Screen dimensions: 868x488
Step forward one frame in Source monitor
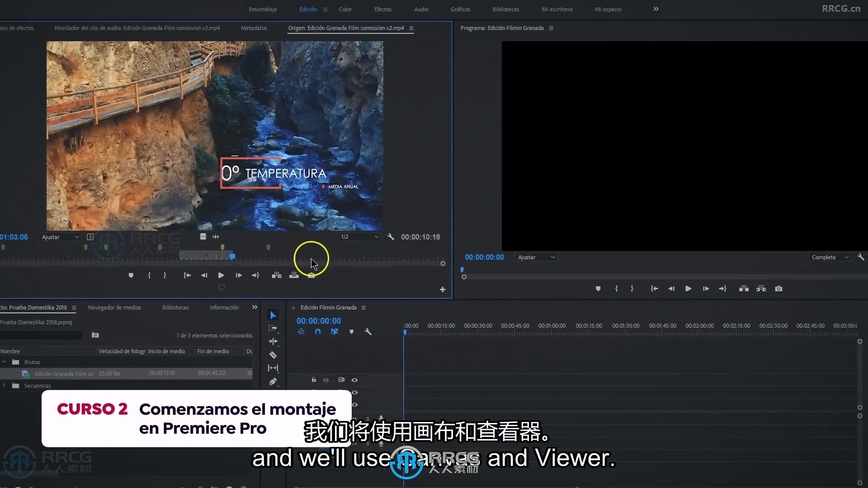tap(239, 275)
